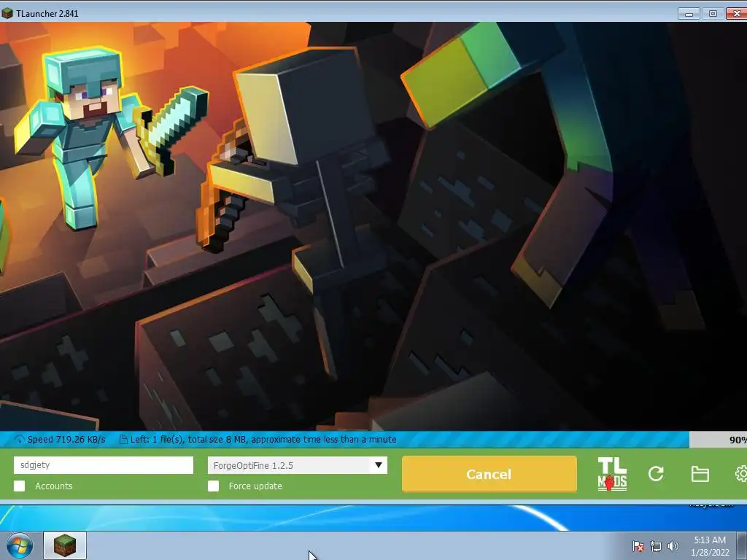747x560 pixels.
Task: Open the game folder icon
Action: (x=700, y=474)
